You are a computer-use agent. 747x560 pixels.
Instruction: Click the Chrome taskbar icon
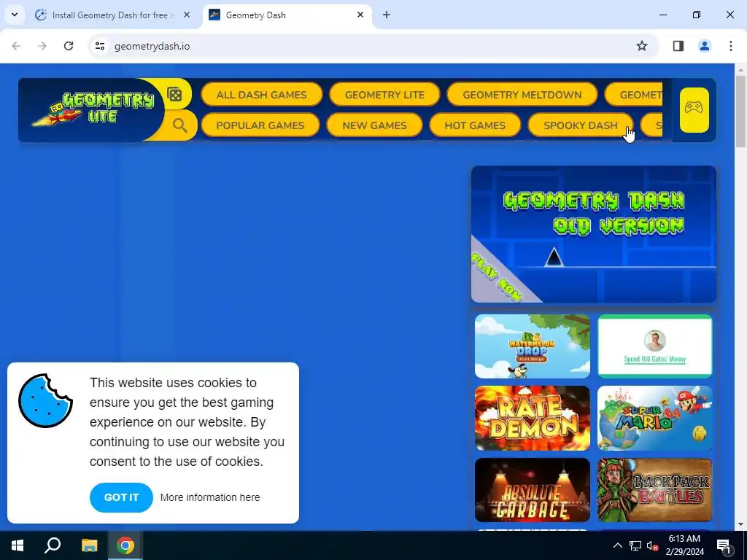pyautogui.click(x=125, y=545)
